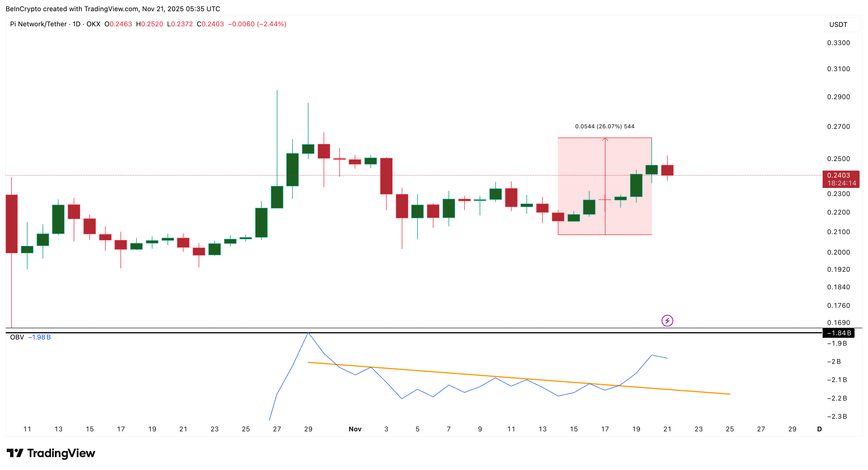Screen dimensions: 868x470
Task: Click the Pi Network/Tether symbol name
Action: pos(39,24)
